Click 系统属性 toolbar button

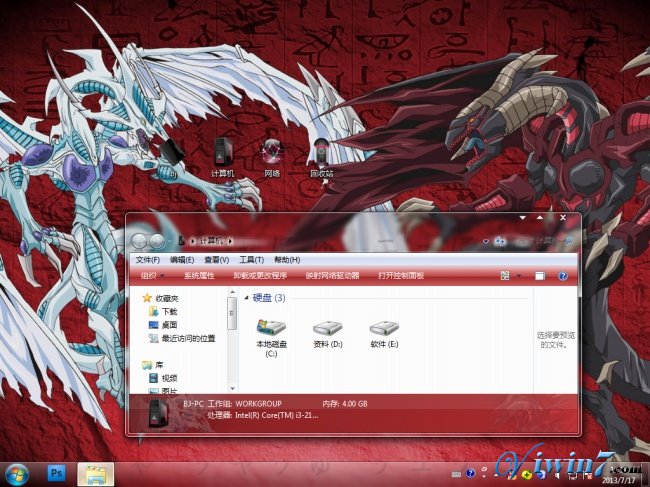click(x=199, y=276)
